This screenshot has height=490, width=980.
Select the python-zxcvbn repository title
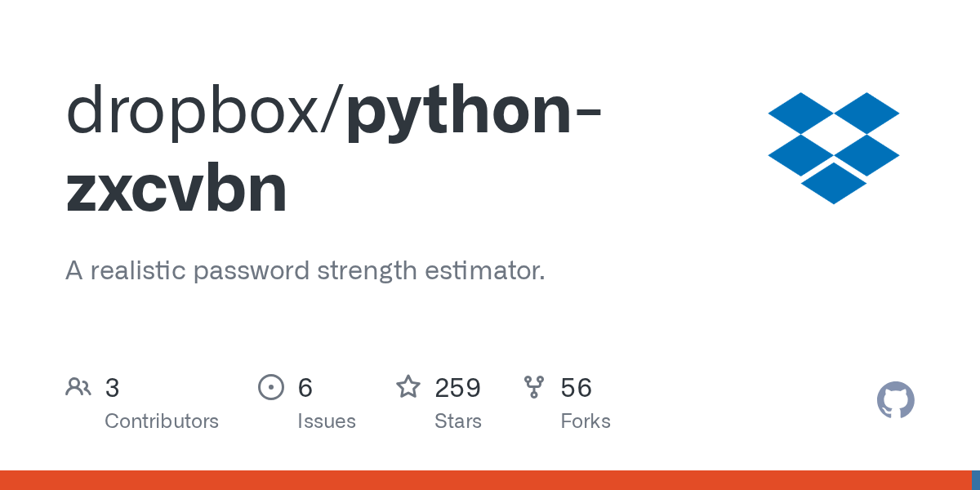pyautogui.click(x=335, y=149)
